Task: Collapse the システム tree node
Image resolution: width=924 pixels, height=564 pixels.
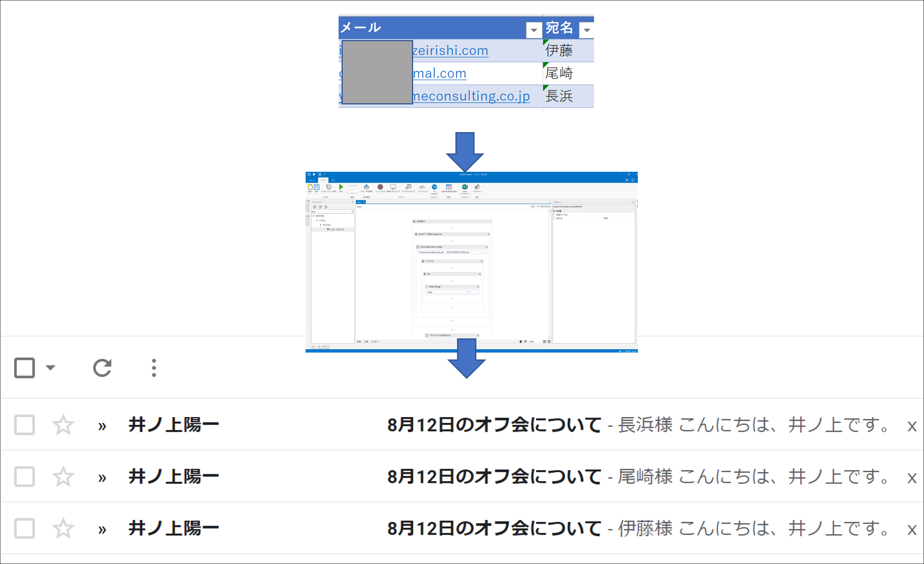Action: coord(317,220)
